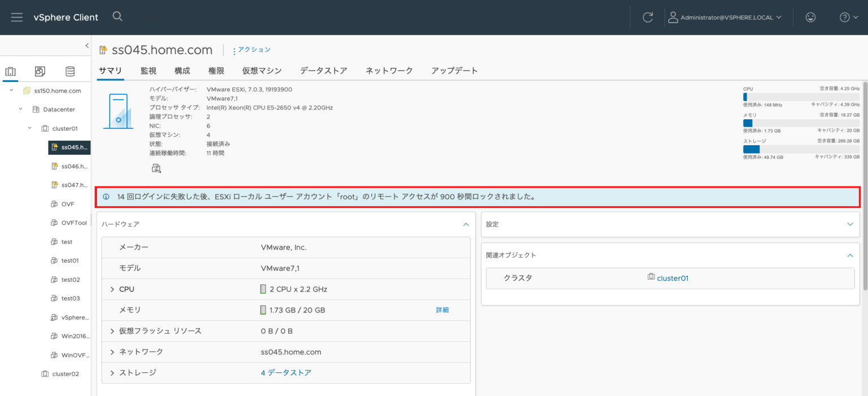The height and width of the screenshot is (396, 868).
Task: Open the Administrator@VSPHERE.LOCAL user menu
Action: click(x=725, y=17)
